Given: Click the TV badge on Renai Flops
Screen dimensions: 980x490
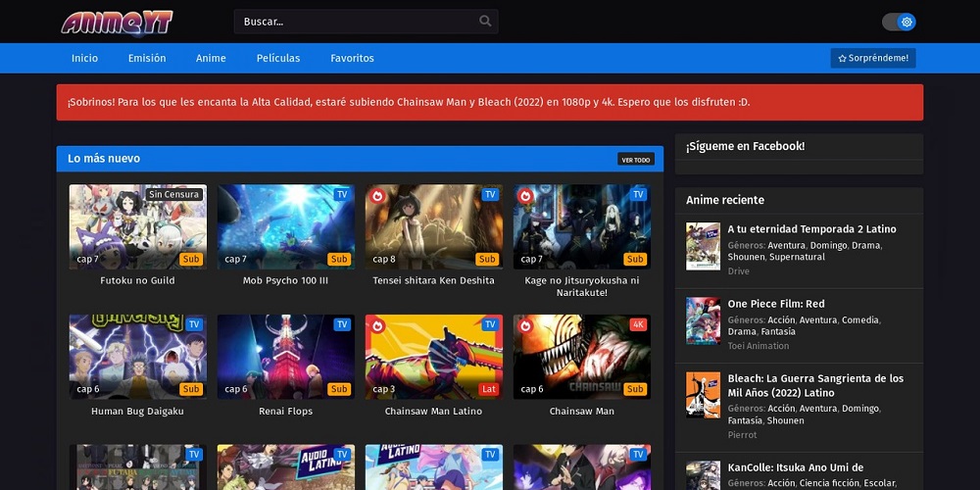Looking at the screenshot, I should [342, 324].
